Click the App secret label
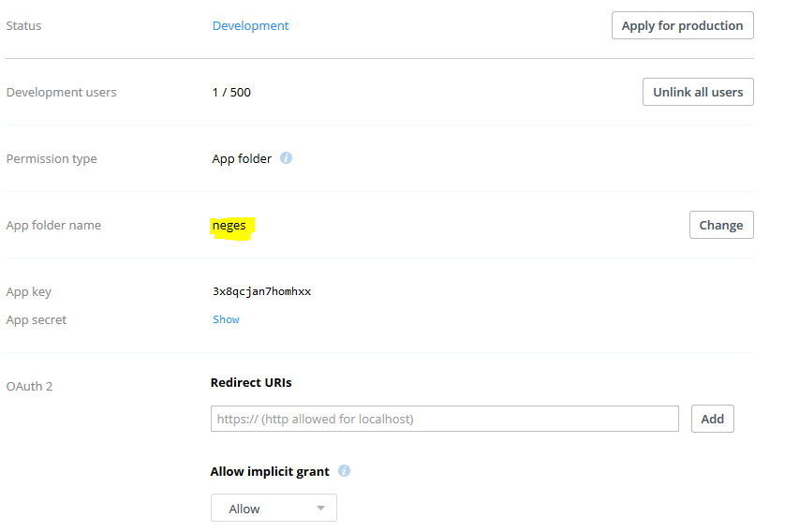Viewport: 799px width, 532px height. click(37, 320)
